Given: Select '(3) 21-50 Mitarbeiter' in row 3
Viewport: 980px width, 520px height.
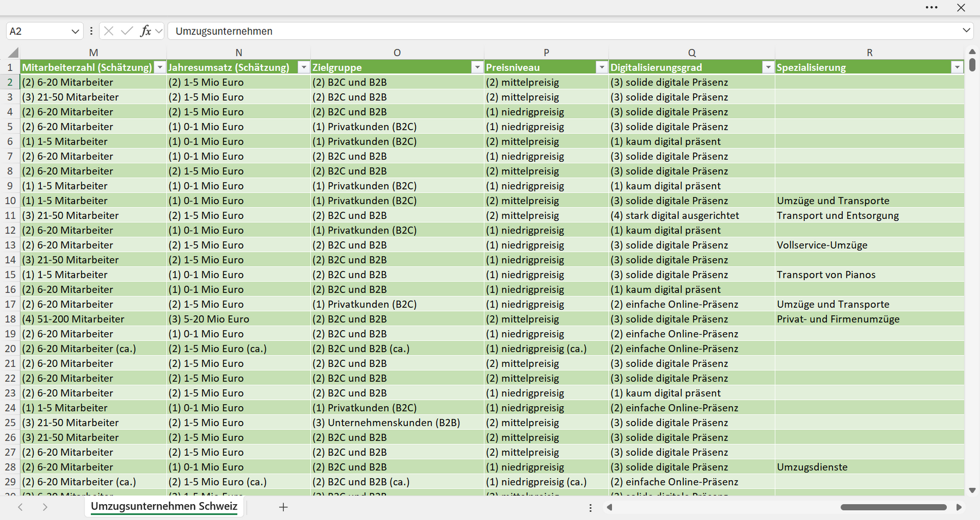Looking at the screenshot, I should [x=94, y=97].
